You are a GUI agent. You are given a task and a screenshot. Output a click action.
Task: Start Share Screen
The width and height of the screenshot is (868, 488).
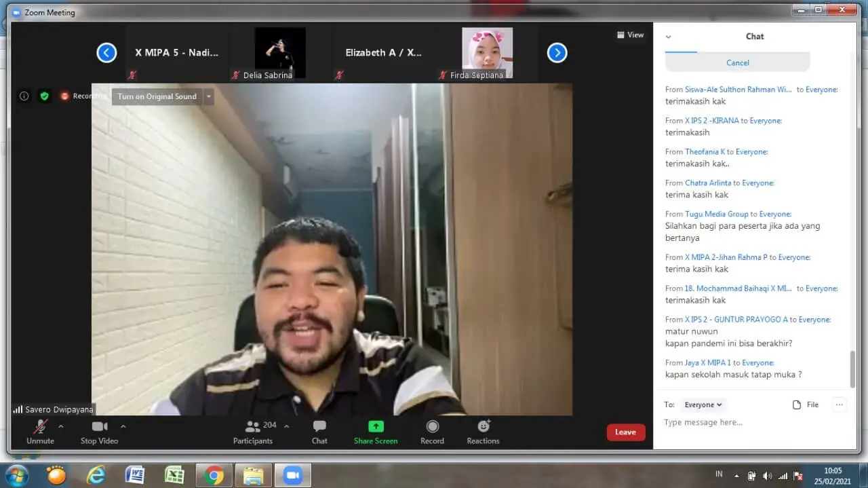coord(376,432)
